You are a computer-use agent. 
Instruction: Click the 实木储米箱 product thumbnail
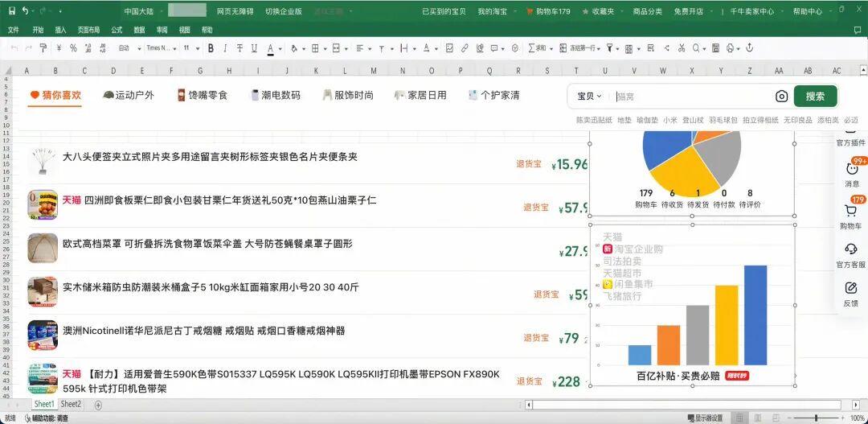(x=43, y=291)
